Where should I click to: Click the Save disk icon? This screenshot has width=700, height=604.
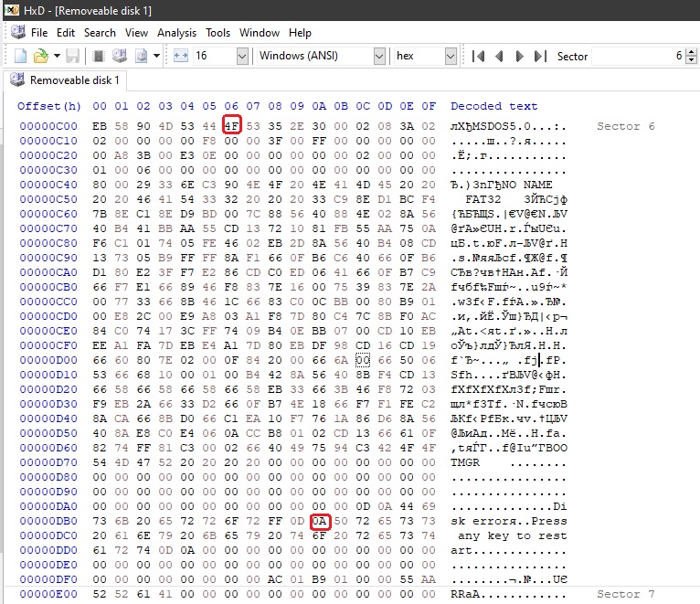[x=74, y=56]
